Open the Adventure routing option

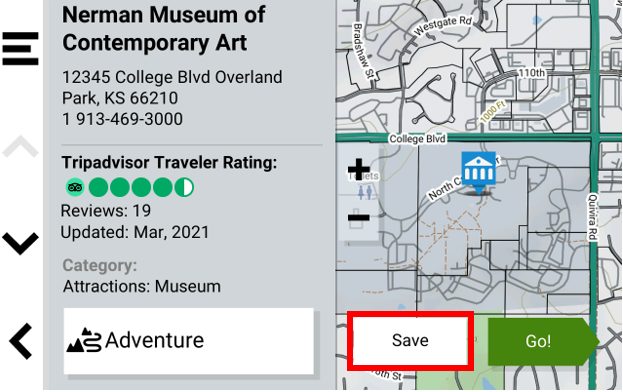tap(189, 341)
